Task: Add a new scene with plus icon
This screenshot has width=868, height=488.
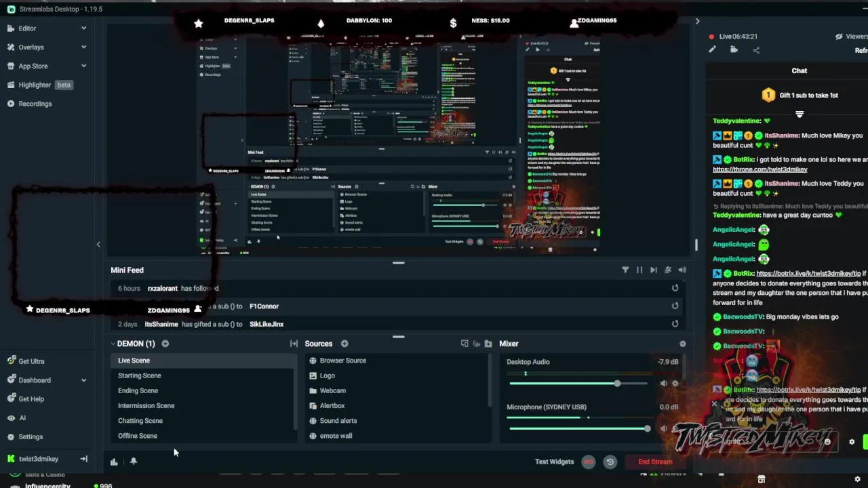Action: (x=165, y=344)
